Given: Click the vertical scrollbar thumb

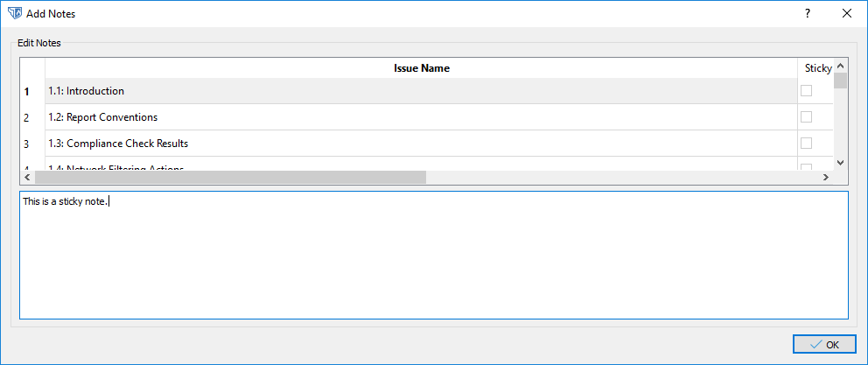Looking at the screenshot, I should tap(840, 81).
